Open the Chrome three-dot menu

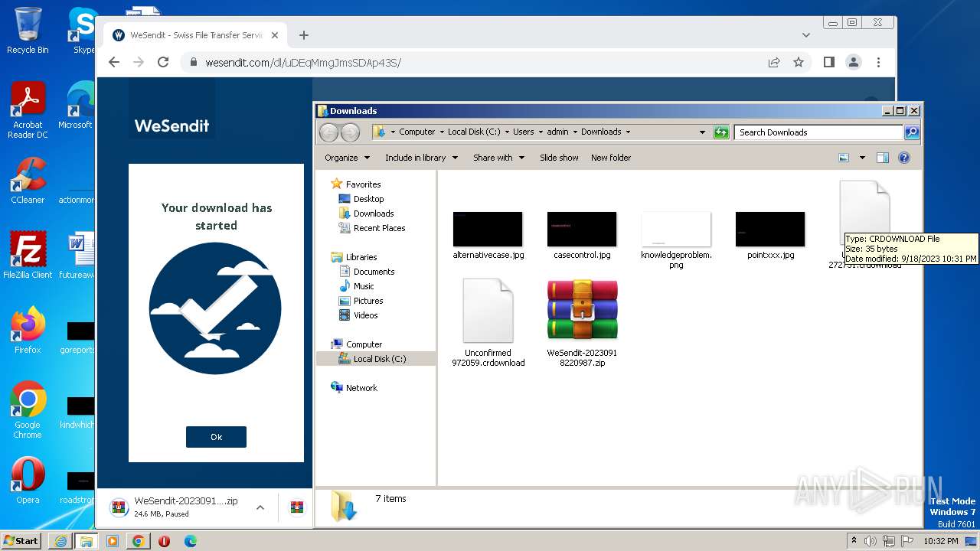[x=878, y=62]
